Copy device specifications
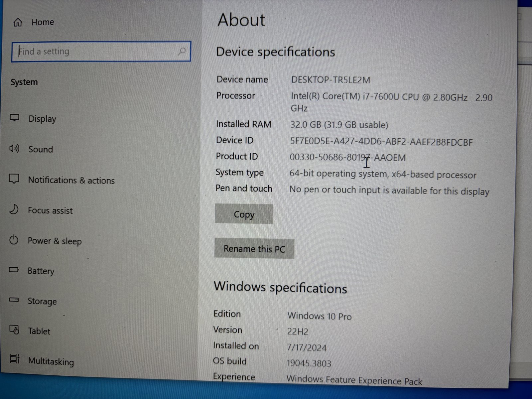 coord(244,214)
